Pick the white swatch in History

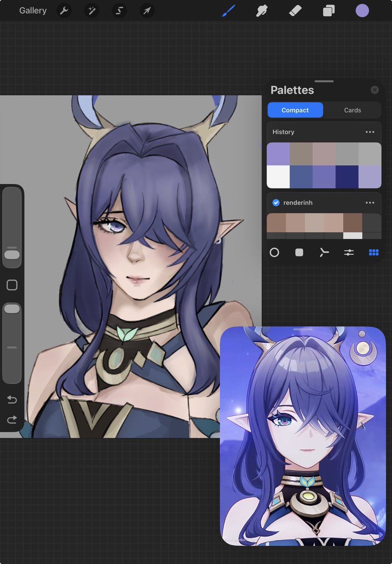click(278, 177)
